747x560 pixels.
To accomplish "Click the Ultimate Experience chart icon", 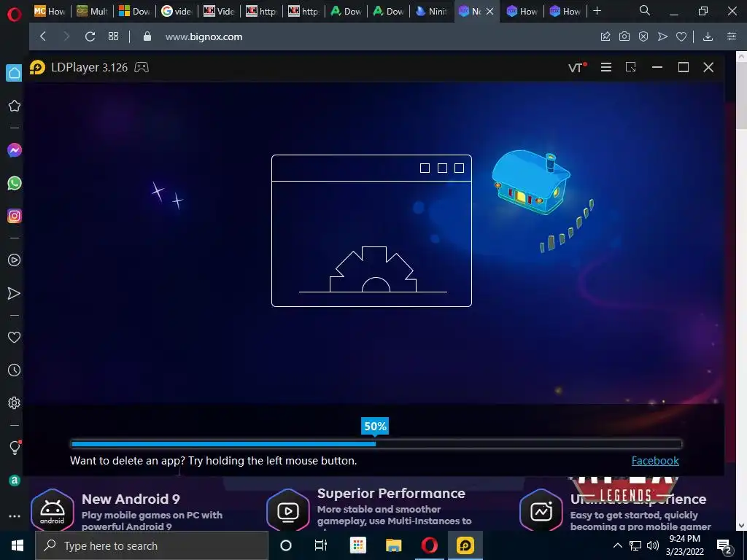I will [541, 511].
